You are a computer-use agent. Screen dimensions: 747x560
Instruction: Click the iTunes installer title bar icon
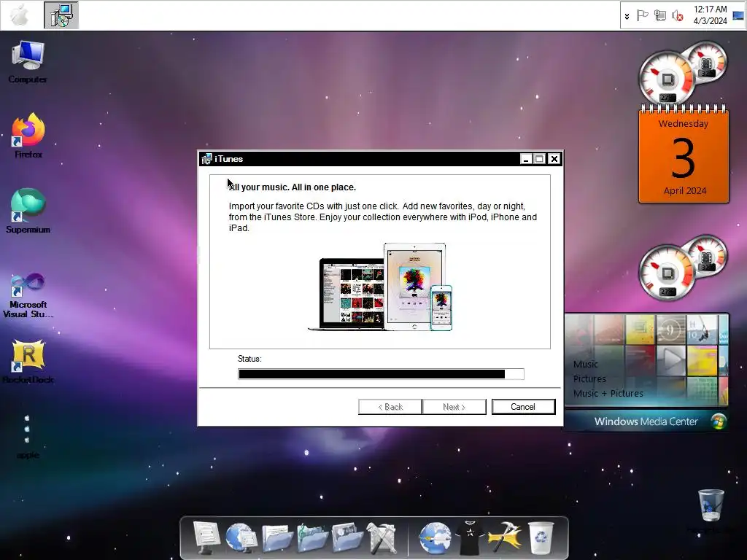[x=206, y=159]
